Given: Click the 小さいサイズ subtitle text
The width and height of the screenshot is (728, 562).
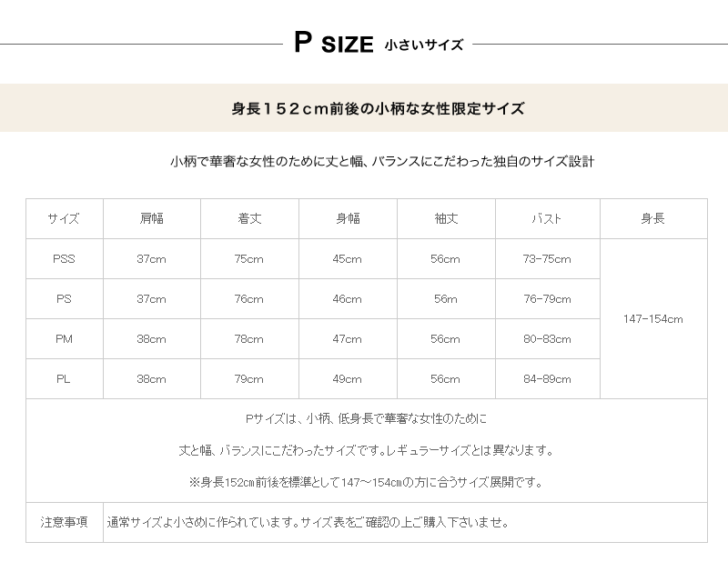Looking at the screenshot, I should pyautogui.click(x=423, y=45).
